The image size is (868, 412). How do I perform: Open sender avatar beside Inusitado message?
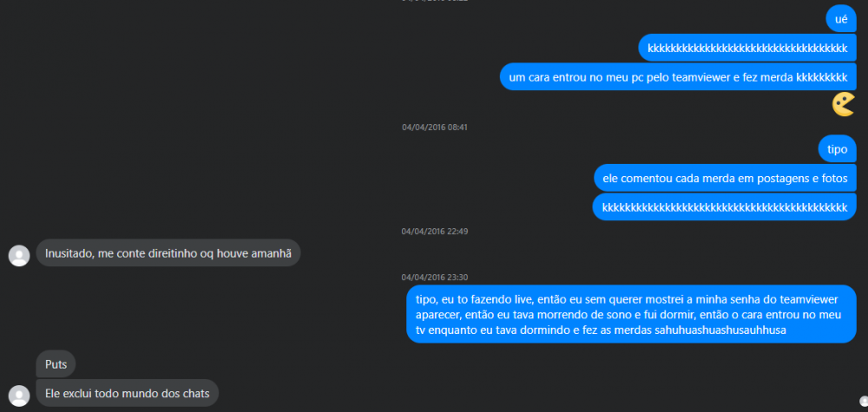19,256
